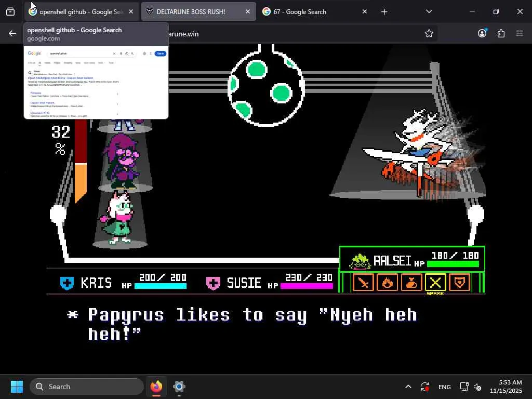
Task: Click the Susie character sprite
Action: [x=122, y=161]
